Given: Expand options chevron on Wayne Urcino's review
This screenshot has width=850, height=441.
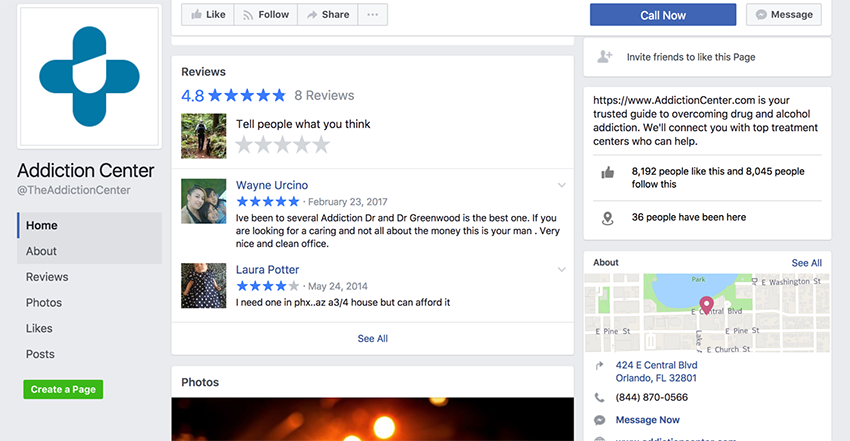Looking at the screenshot, I should (x=562, y=185).
